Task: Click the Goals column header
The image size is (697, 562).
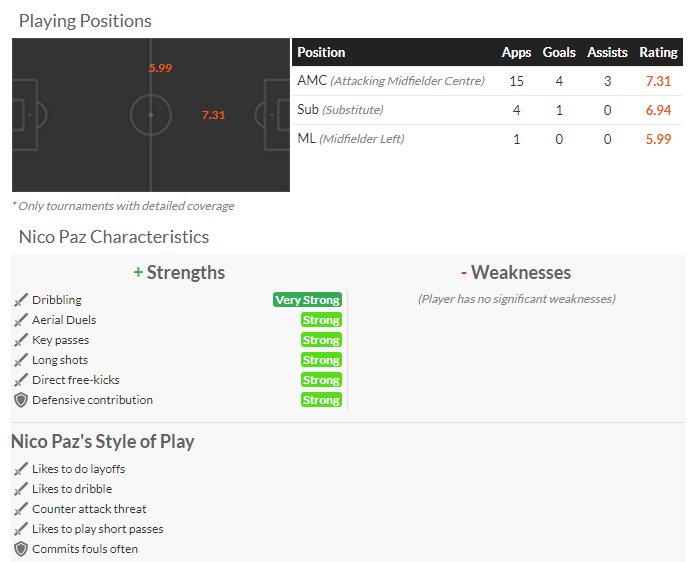Action: coord(559,52)
